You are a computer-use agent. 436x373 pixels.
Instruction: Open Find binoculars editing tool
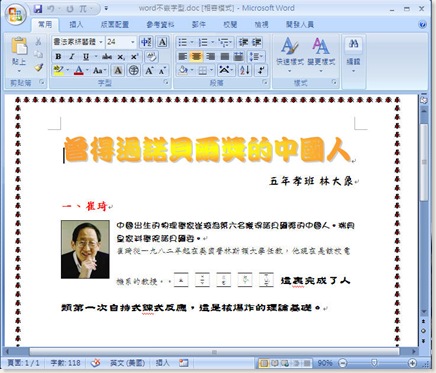coord(353,44)
